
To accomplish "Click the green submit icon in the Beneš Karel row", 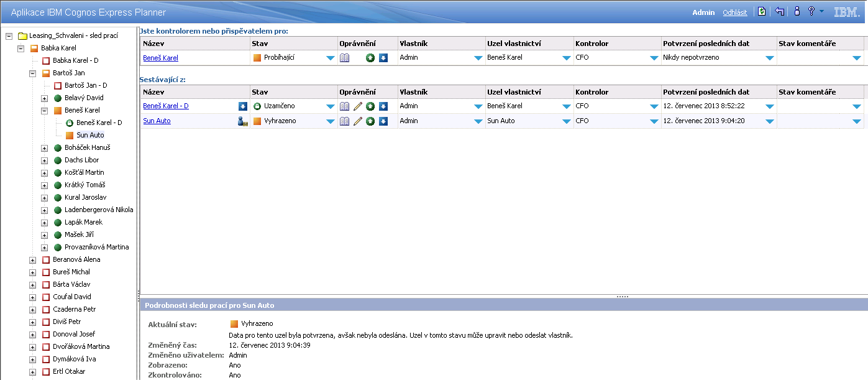I will [x=370, y=58].
